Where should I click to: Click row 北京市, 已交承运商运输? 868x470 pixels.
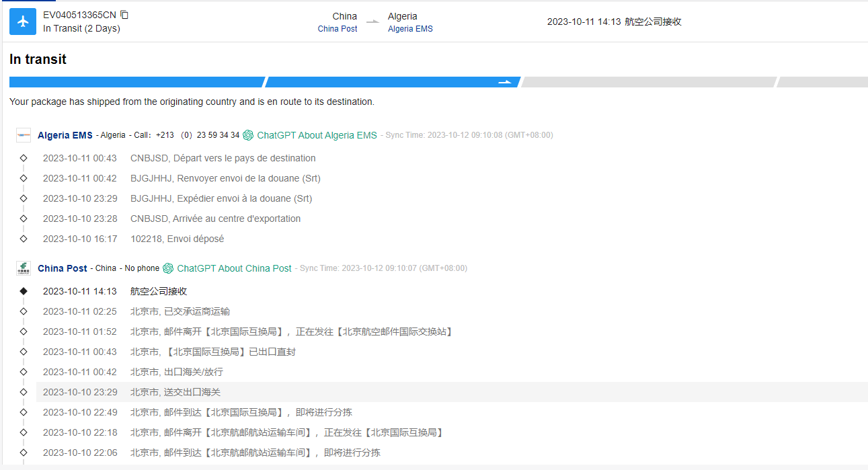pos(180,311)
